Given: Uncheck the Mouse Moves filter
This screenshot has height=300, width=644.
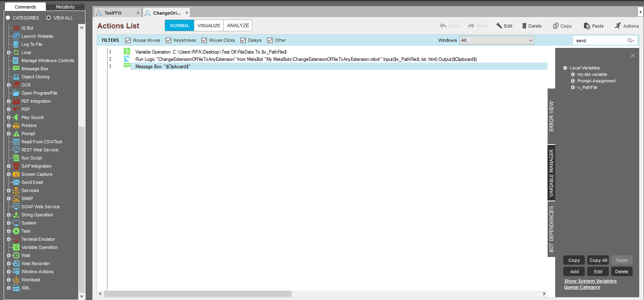Looking at the screenshot, I should [x=128, y=40].
